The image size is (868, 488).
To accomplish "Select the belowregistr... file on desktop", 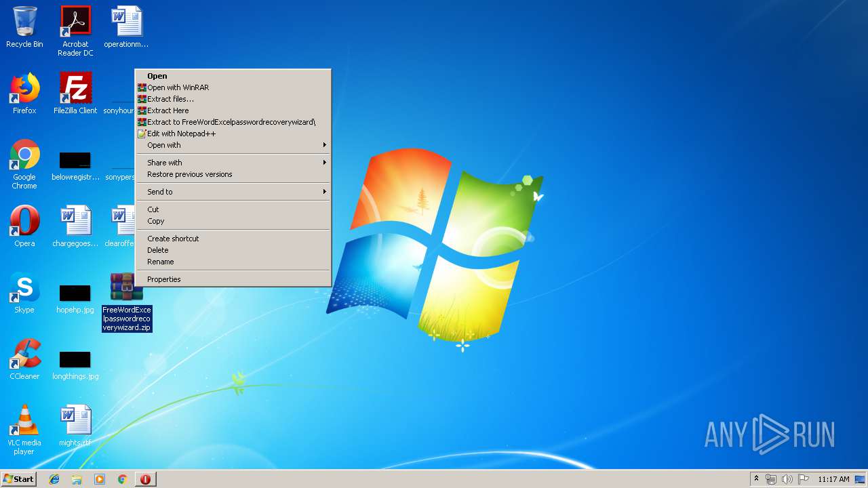I will [x=75, y=165].
